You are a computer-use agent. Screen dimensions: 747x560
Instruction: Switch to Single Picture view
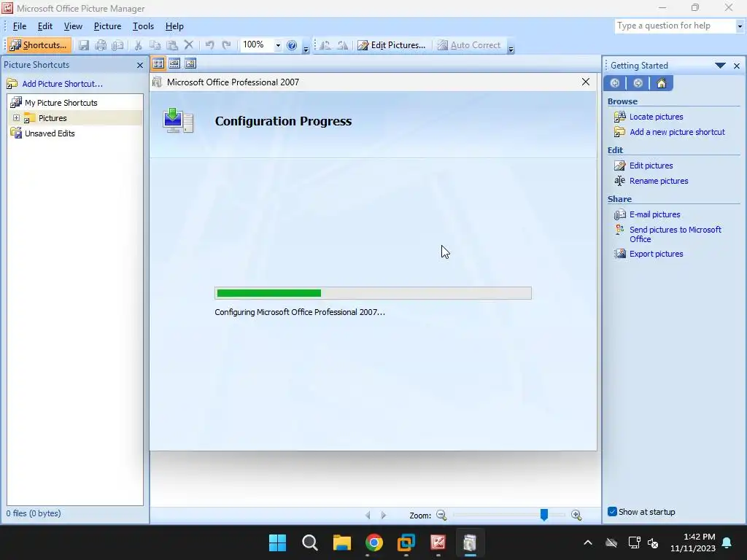point(190,63)
